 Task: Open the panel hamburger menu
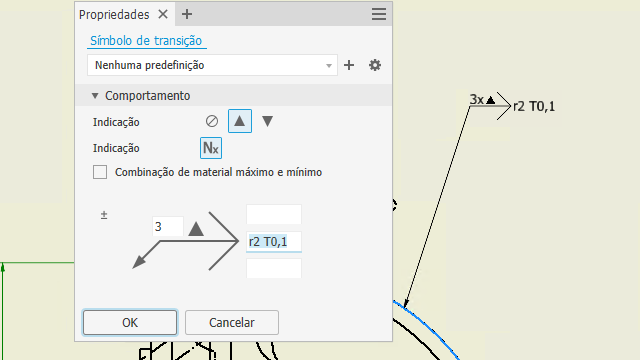[x=379, y=14]
